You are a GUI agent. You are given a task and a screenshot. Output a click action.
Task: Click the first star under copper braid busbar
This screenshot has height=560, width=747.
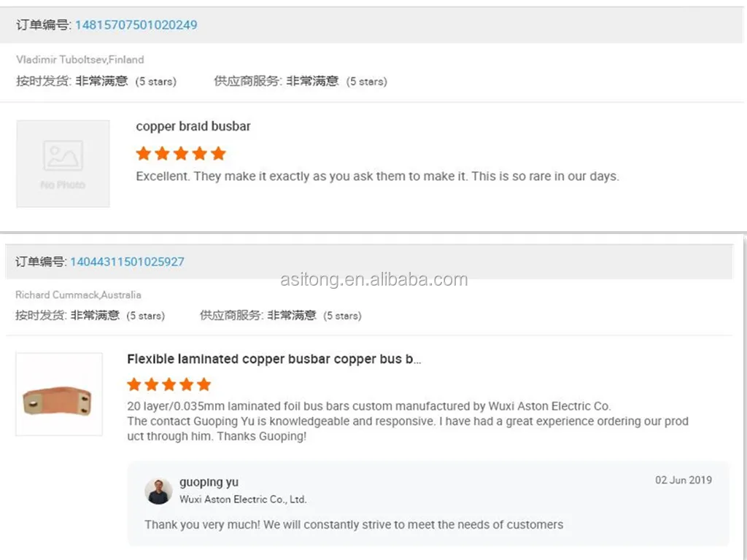144,153
